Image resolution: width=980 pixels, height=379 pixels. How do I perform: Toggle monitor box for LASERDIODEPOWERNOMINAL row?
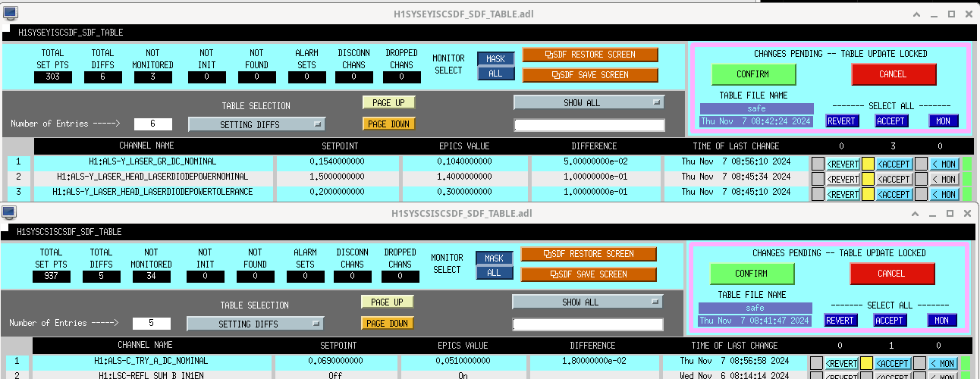click(x=921, y=179)
